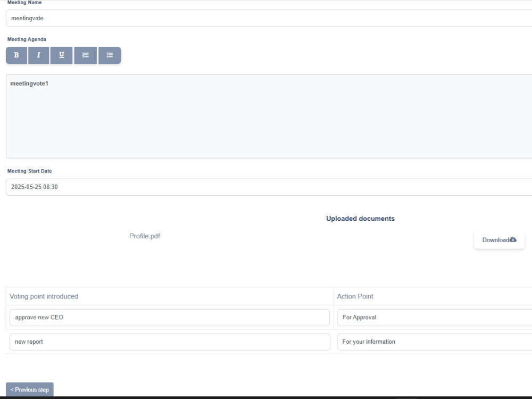Click the 'new report' voting point field

(x=170, y=342)
